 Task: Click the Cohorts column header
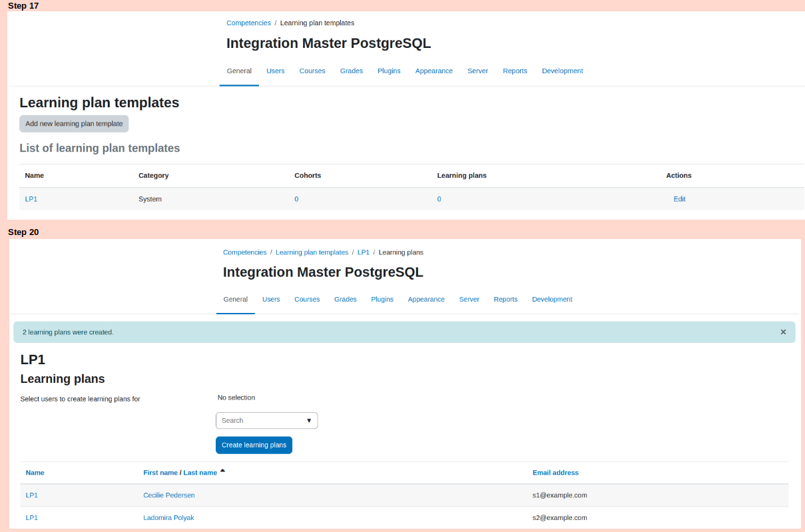pos(308,176)
